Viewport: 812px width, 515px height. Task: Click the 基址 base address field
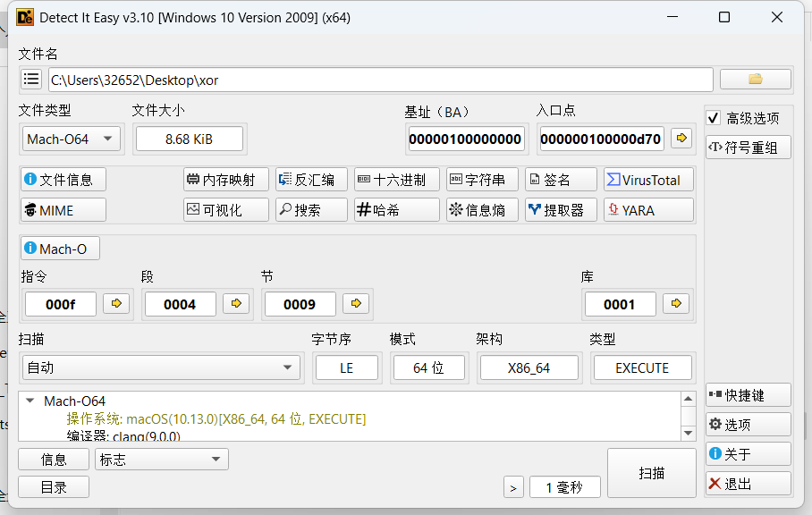pyautogui.click(x=465, y=139)
